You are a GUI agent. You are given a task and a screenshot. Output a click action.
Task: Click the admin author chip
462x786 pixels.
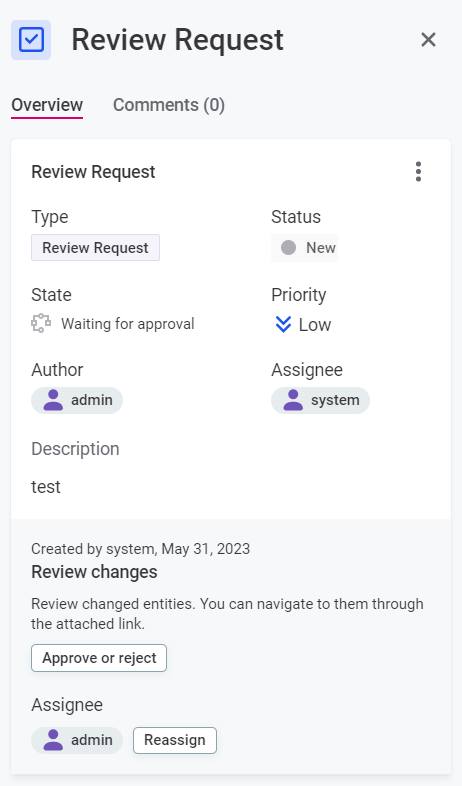tap(77, 400)
